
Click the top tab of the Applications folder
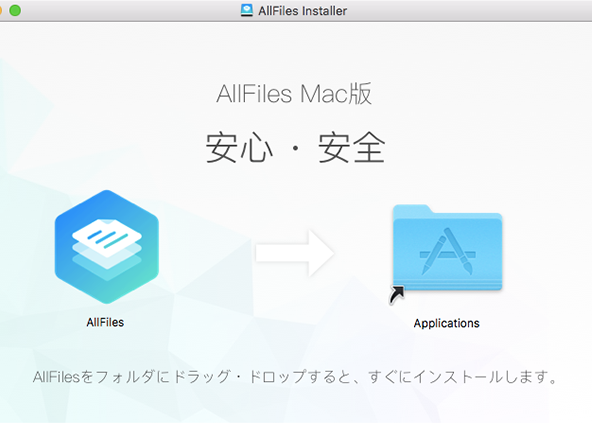(412, 209)
